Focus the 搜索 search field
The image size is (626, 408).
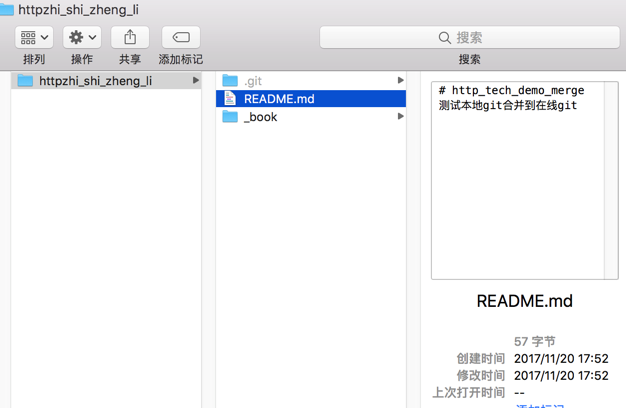(470, 38)
